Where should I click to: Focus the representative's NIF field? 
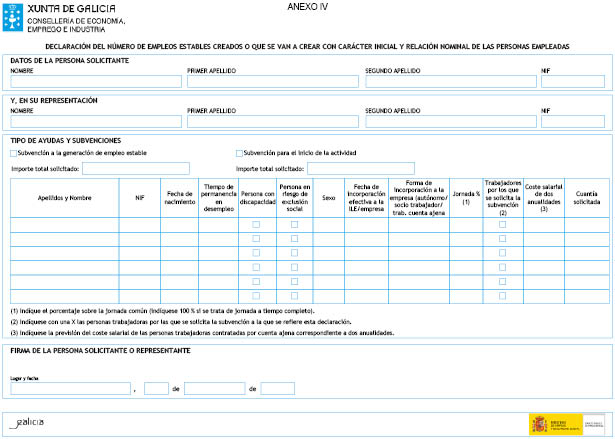572,122
